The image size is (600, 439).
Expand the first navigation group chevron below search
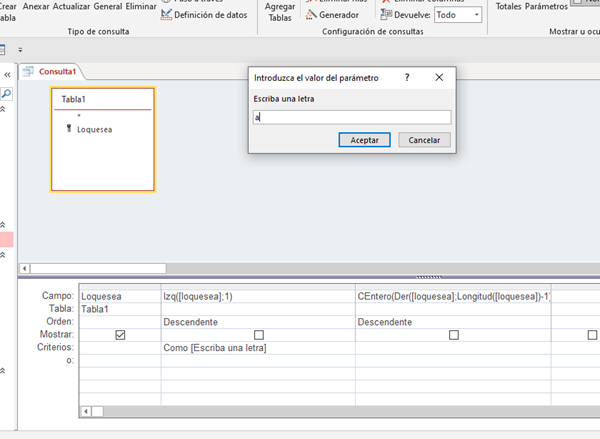(3, 109)
